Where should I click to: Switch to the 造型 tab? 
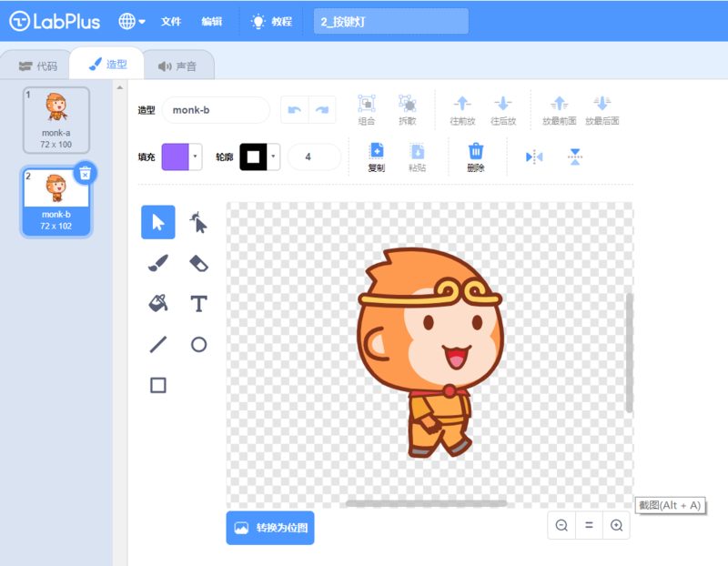pos(107,64)
